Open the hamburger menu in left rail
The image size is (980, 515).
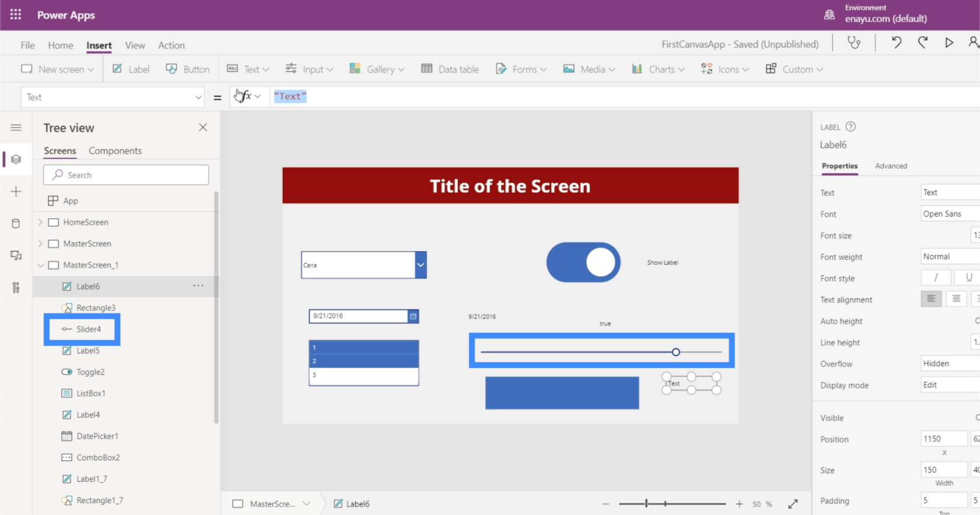pos(16,128)
